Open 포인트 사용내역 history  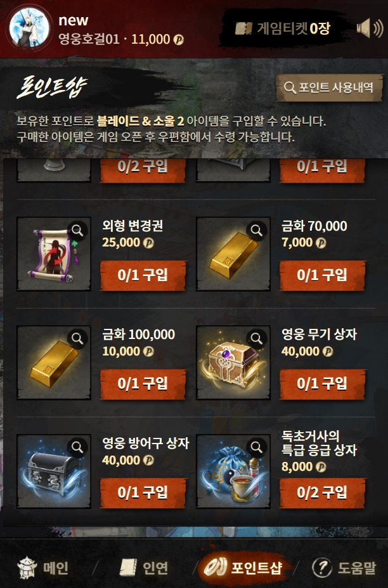click(330, 87)
